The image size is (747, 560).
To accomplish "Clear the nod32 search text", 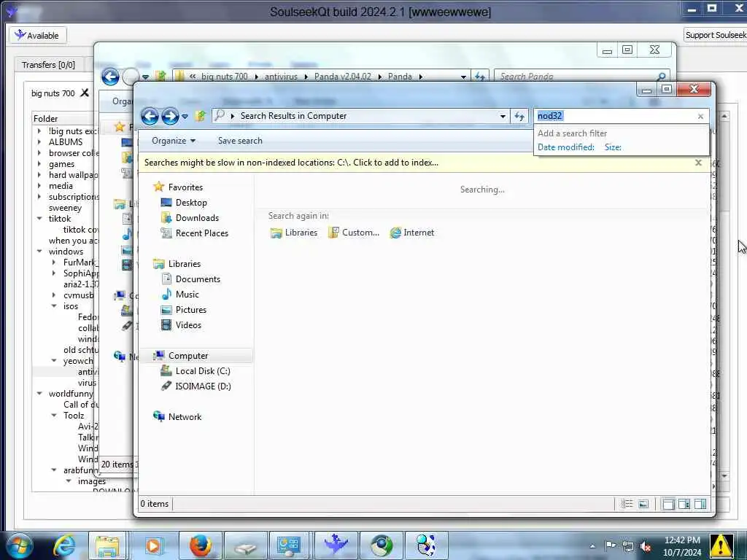I will click(x=700, y=116).
